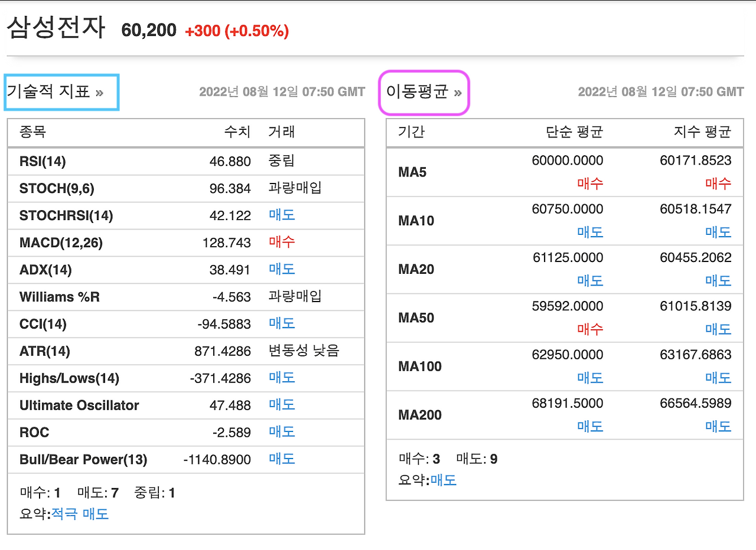Select the RSI(14) indicator row label
756x550 pixels.
point(43,161)
